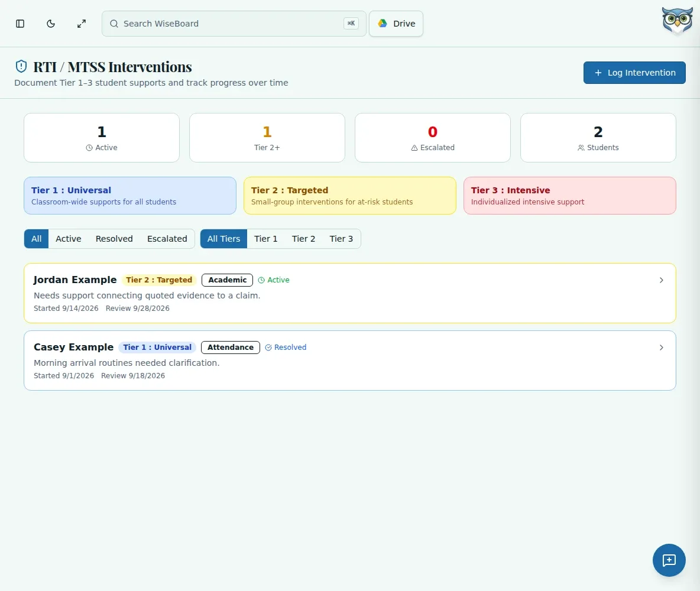Screen dimensions: 700x591
Task: Switch to dark mode with moon icon
Action: point(51,24)
